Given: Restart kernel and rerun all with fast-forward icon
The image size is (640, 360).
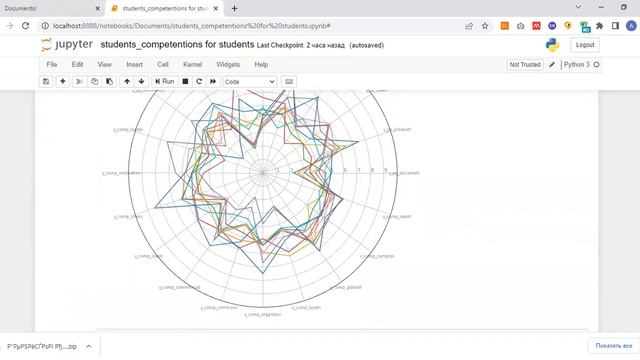Looking at the screenshot, I should pyautogui.click(x=213, y=82).
